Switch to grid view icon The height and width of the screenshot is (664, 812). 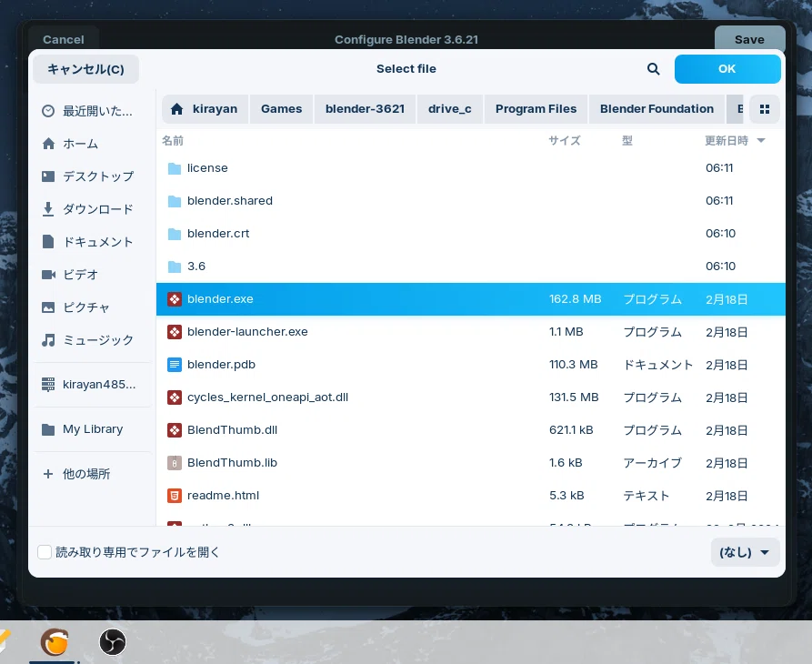765,109
